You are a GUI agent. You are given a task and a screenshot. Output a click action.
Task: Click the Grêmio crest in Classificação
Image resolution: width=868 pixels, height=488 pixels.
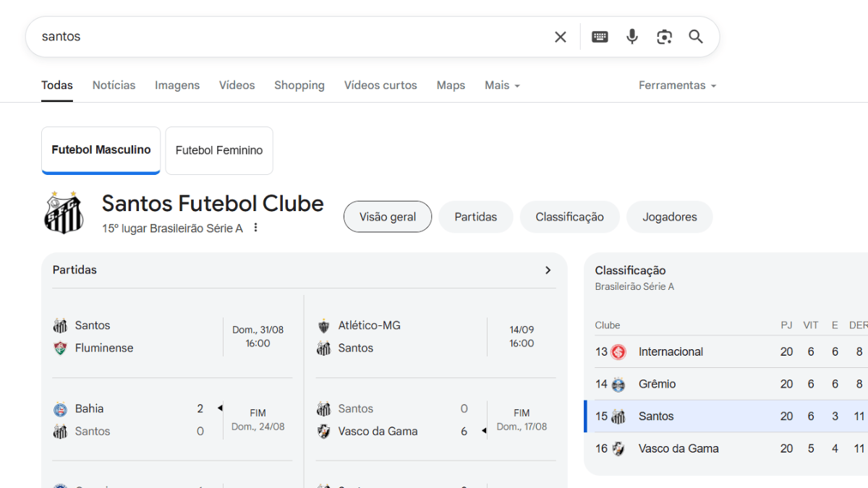pyautogui.click(x=618, y=385)
